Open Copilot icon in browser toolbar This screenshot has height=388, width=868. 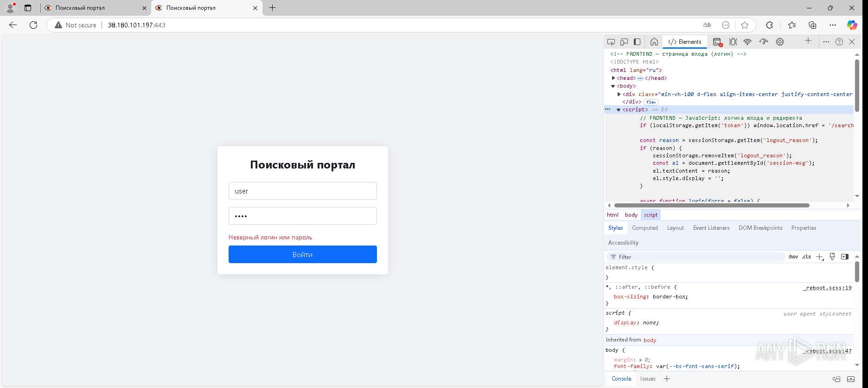(852, 25)
